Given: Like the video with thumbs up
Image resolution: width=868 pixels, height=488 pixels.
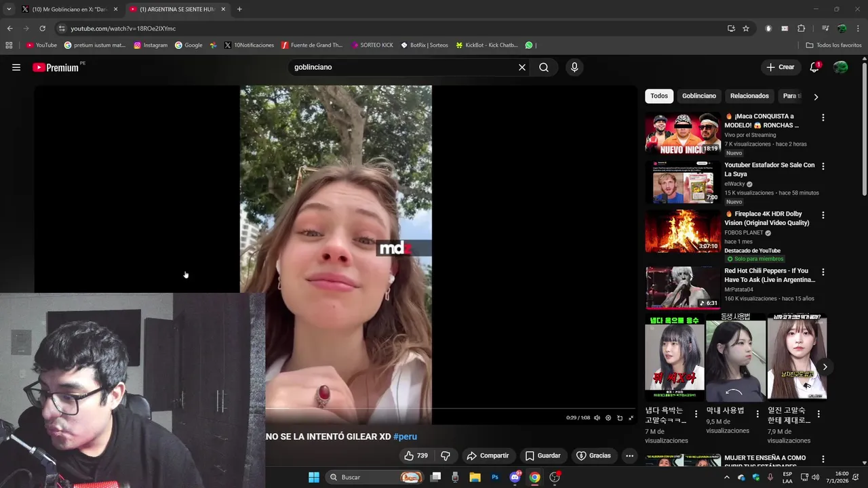Looking at the screenshot, I should (x=416, y=455).
